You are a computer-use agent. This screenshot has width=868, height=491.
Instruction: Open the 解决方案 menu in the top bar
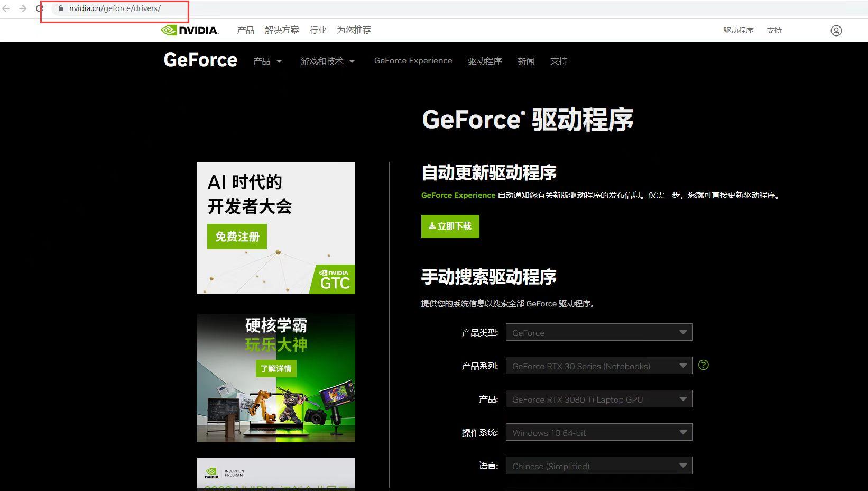(x=282, y=30)
